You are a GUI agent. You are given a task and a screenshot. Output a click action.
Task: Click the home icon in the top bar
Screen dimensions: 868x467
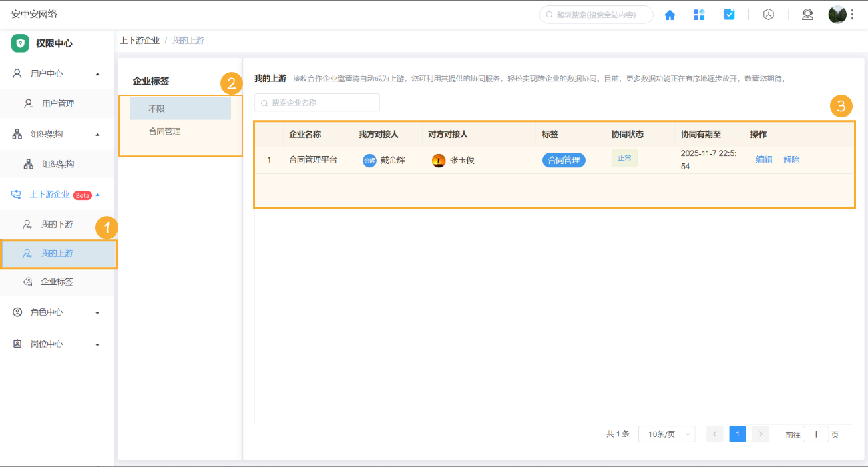coord(670,14)
